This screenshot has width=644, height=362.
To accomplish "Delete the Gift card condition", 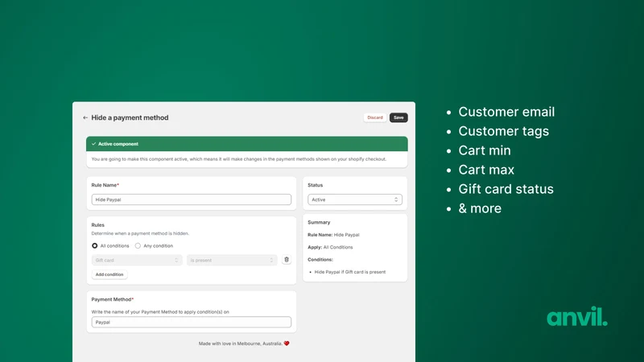I will [287, 260].
